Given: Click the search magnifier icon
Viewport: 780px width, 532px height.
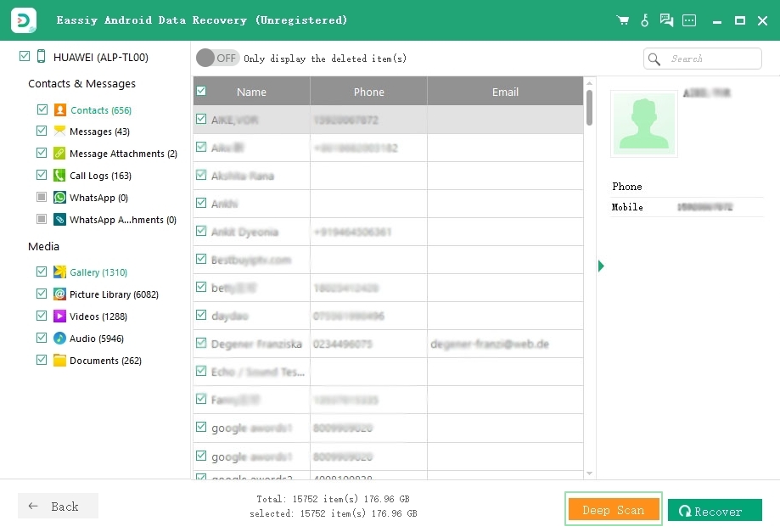Looking at the screenshot, I should 654,59.
